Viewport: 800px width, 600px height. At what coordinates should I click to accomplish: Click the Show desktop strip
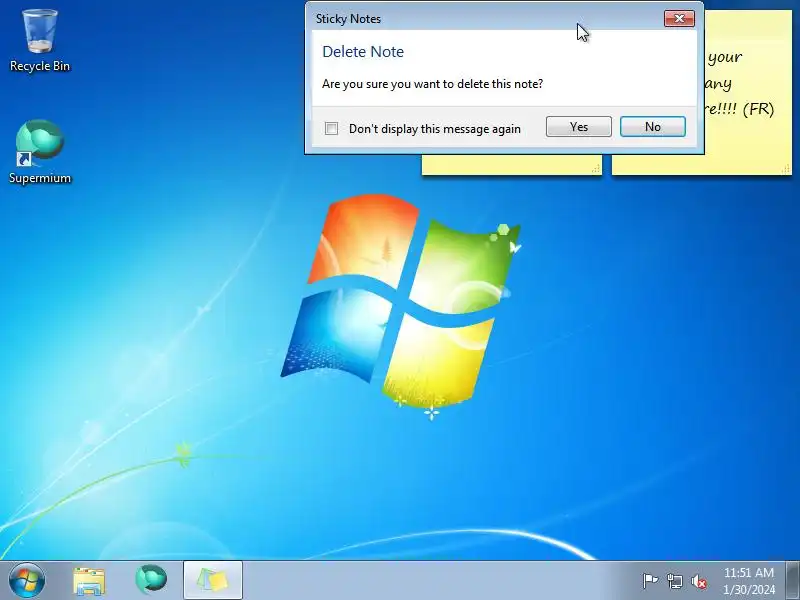click(793, 580)
